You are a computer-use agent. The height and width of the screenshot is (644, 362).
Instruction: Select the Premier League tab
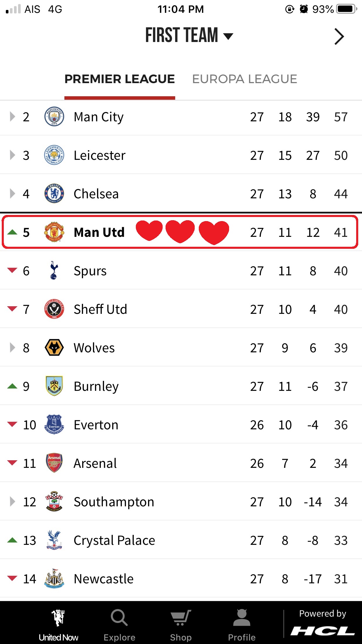(x=120, y=79)
